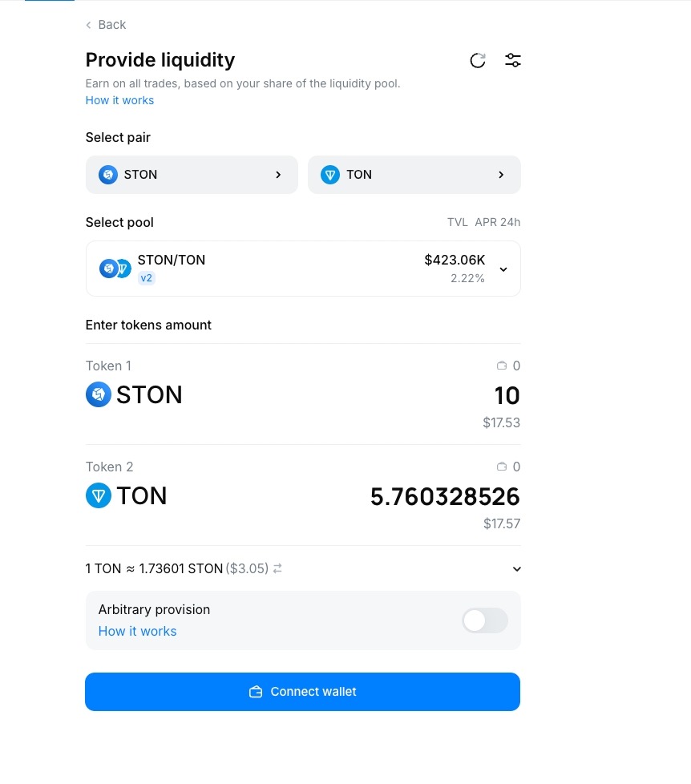Expand the STON/TON pool dropdown
691x784 pixels.
[x=503, y=269]
